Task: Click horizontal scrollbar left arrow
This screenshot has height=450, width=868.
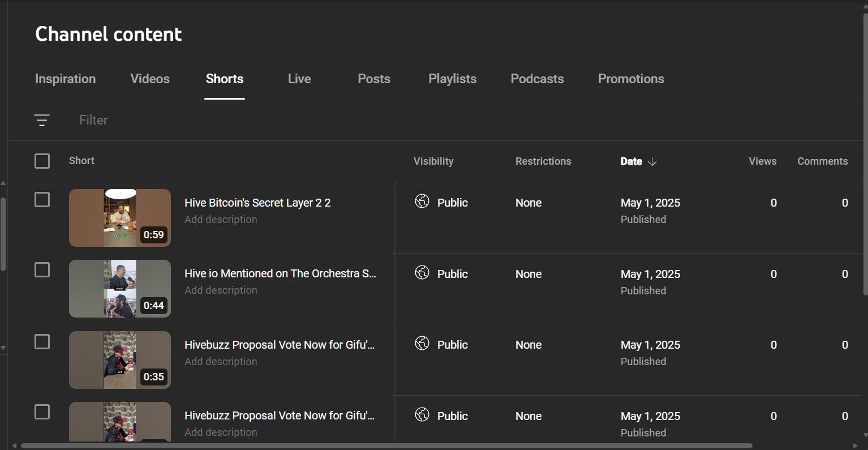Action: tap(14, 445)
